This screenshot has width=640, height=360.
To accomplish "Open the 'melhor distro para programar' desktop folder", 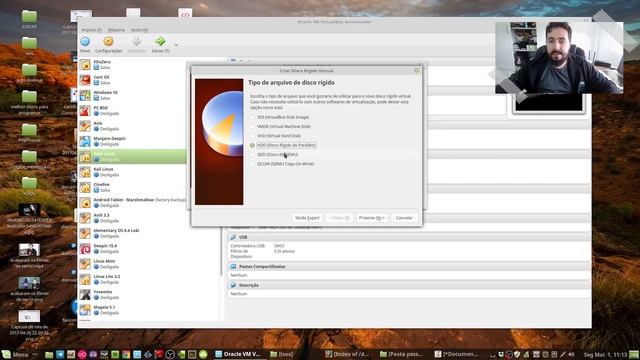I will point(29,103).
